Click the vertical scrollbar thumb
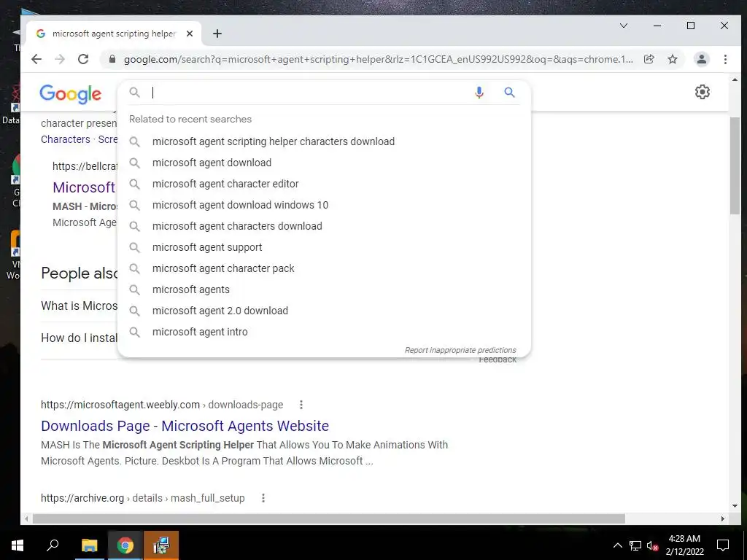The height and width of the screenshot is (560, 747). point(734,166)
